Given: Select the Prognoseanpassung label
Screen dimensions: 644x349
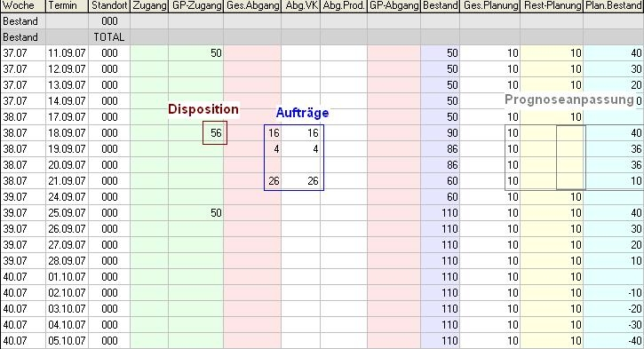Looking at the screenshot, I should pyautogui.click(x=568, y=99).
